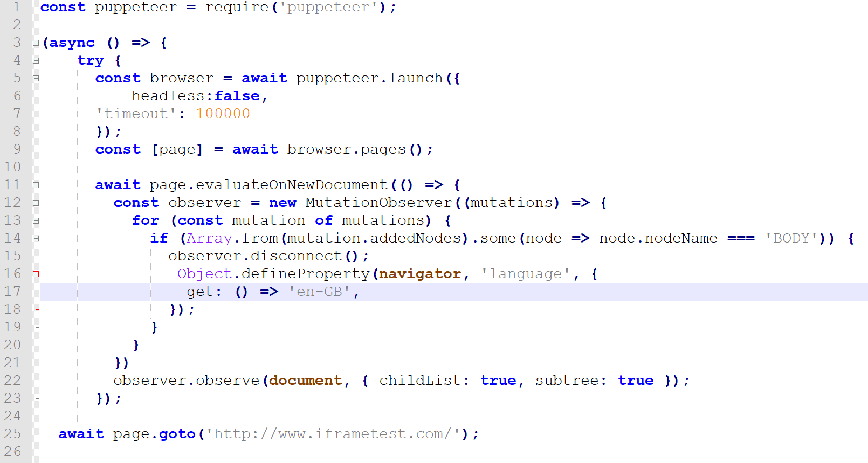Click puppeteer.launch on line 5

tap(370, 78)
